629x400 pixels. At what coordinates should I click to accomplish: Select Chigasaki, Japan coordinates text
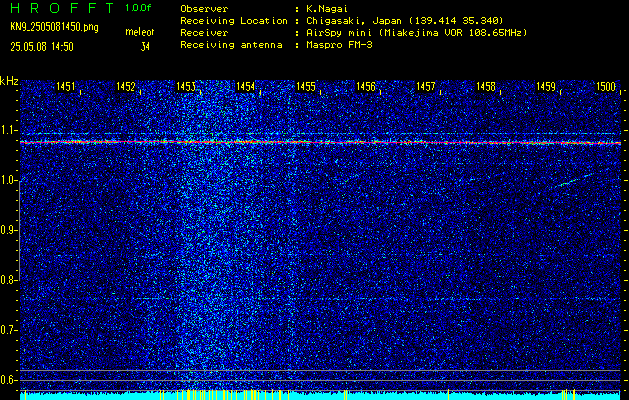pyautogui.click(x=405, y=20)
